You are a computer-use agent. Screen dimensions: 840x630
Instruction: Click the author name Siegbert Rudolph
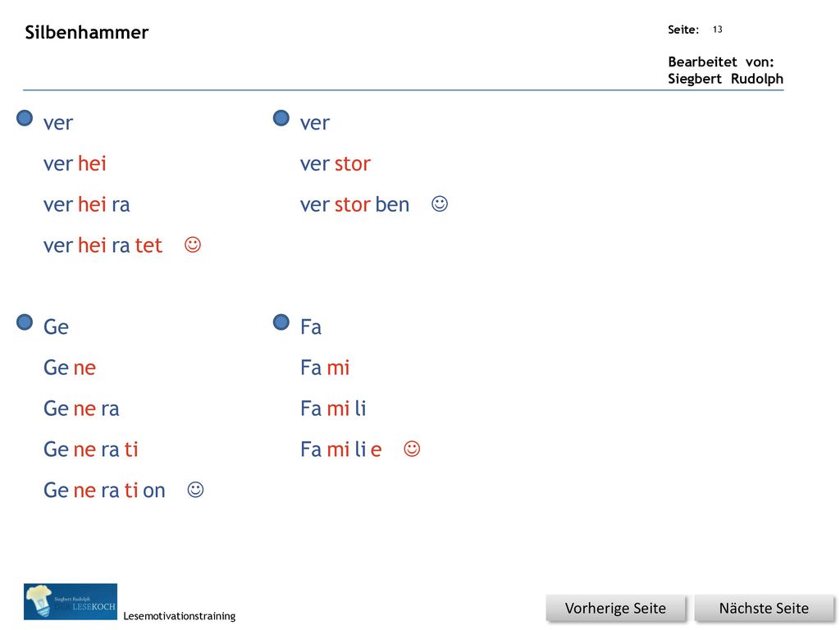coord(725,79)
